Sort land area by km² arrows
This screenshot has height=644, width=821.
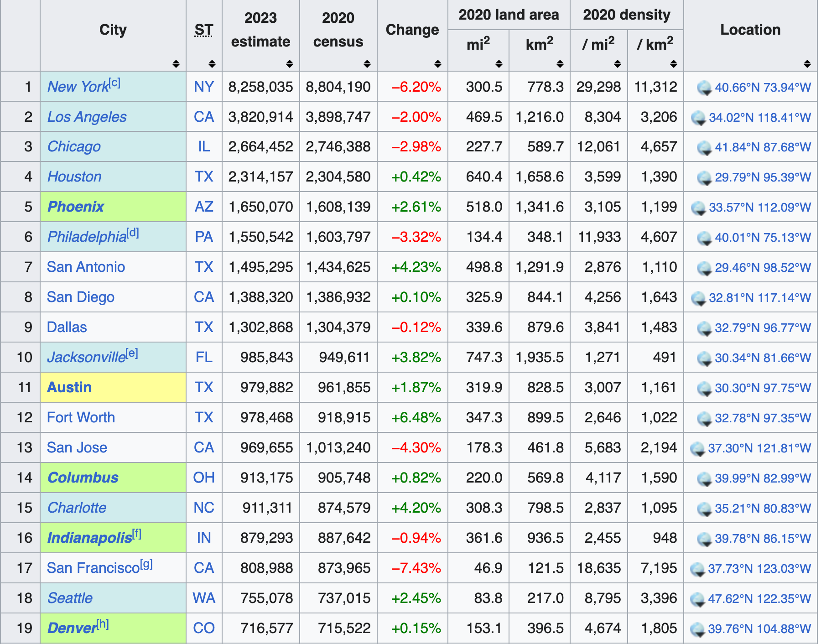pyautogui.click(x=560, y=64)
